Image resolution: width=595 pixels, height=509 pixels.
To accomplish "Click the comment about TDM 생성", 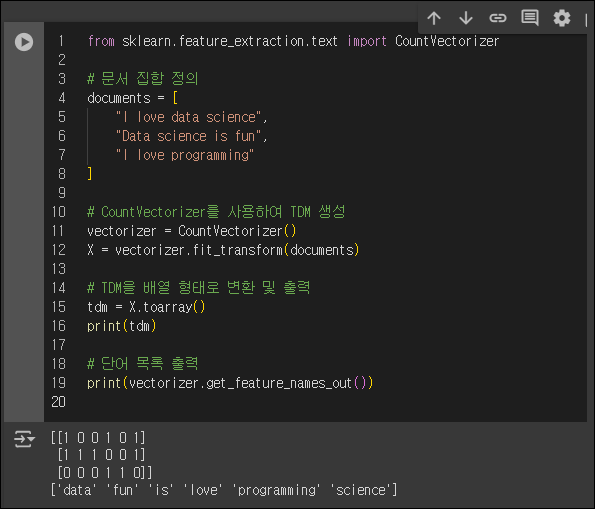I will (216, 212).
